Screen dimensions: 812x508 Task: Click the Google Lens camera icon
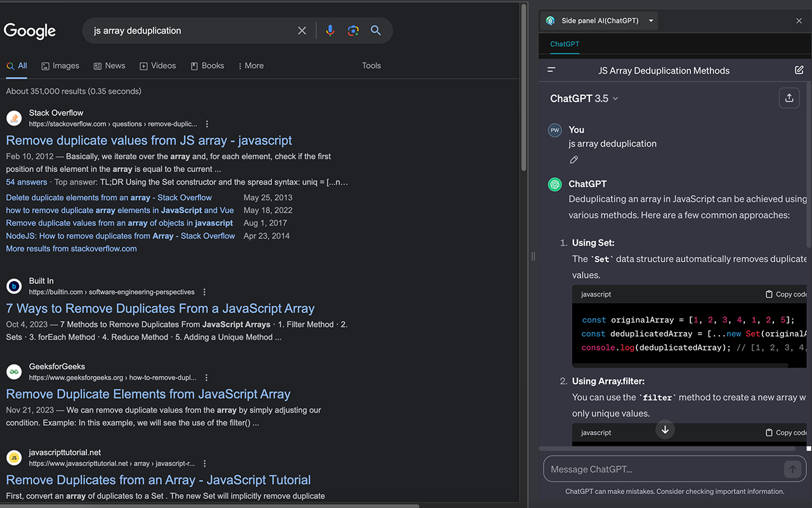353,30
